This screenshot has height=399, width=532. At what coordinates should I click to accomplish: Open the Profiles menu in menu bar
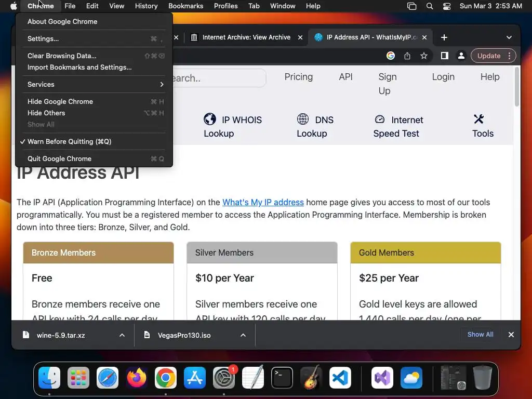click(x=225, y=6)
